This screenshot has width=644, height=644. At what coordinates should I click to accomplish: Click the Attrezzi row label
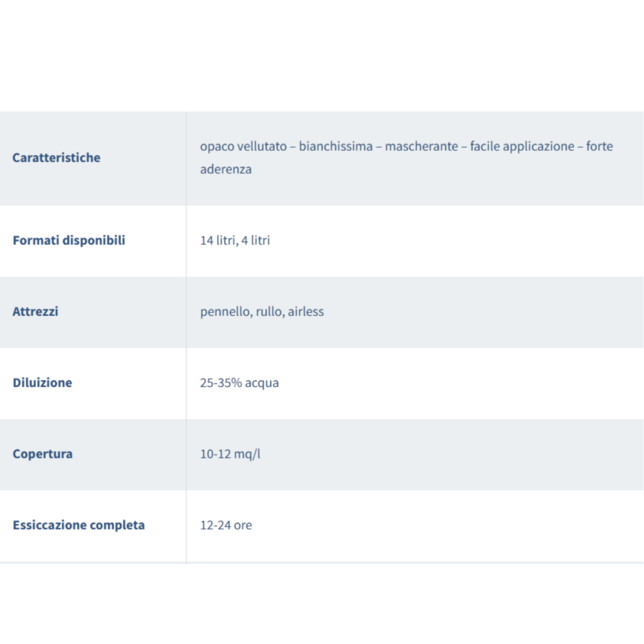pos(35,312)
